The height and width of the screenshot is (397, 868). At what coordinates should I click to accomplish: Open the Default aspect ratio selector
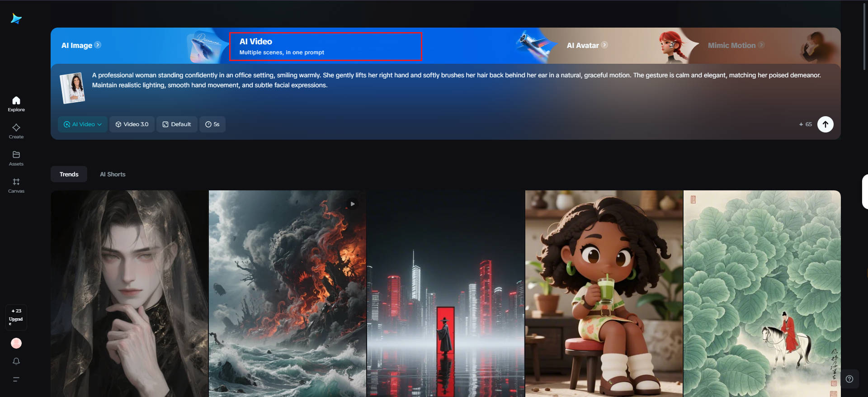[177, 124]
